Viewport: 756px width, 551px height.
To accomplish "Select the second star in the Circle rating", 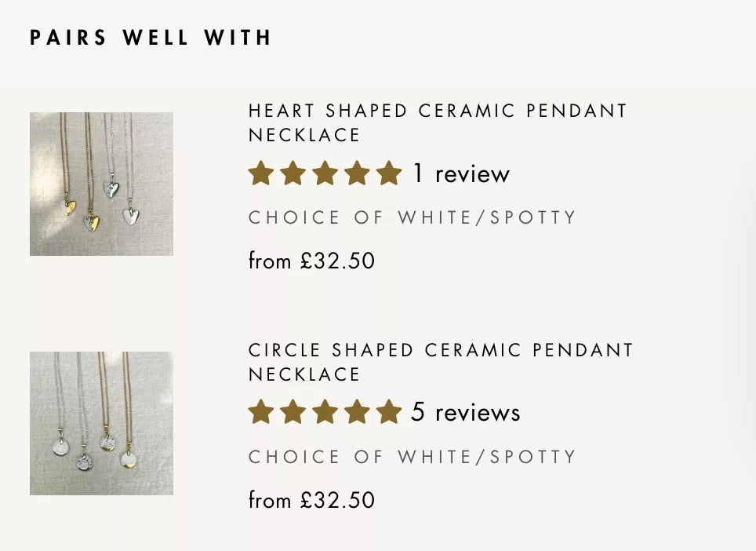I will (x=293, y=412).
